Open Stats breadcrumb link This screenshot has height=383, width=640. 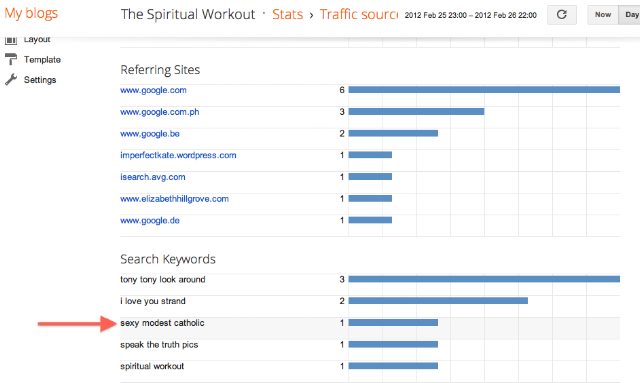(288, 14)
